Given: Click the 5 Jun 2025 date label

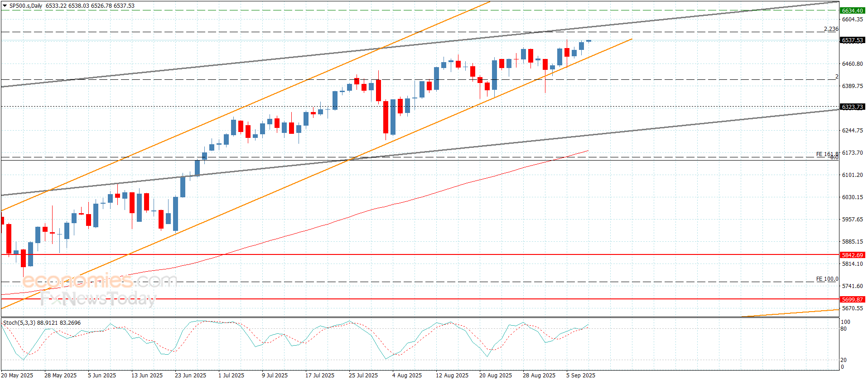Looking at the screenshot, I should pyautogui.click(x=102, y=375).
